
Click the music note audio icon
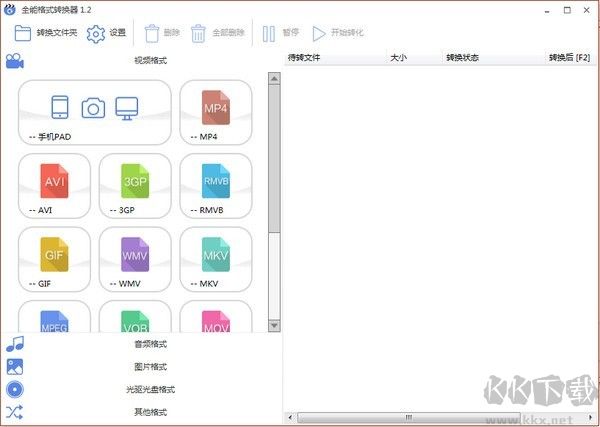15,344
